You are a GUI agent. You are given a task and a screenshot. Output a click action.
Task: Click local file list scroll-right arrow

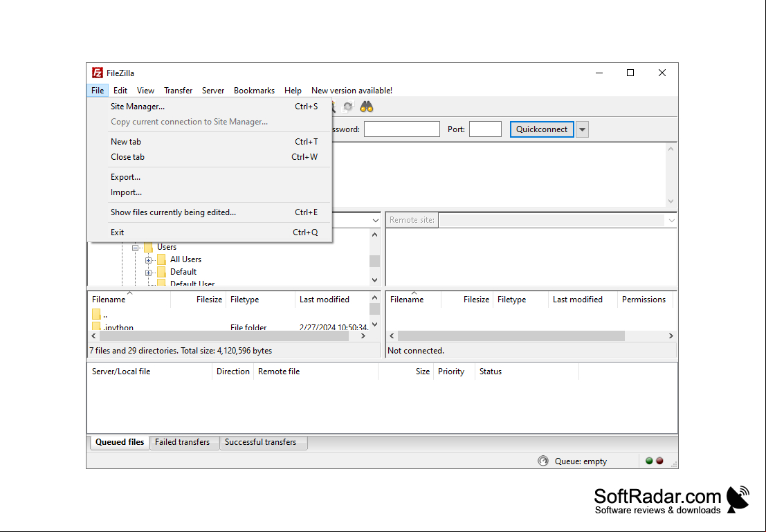(363, 336)
